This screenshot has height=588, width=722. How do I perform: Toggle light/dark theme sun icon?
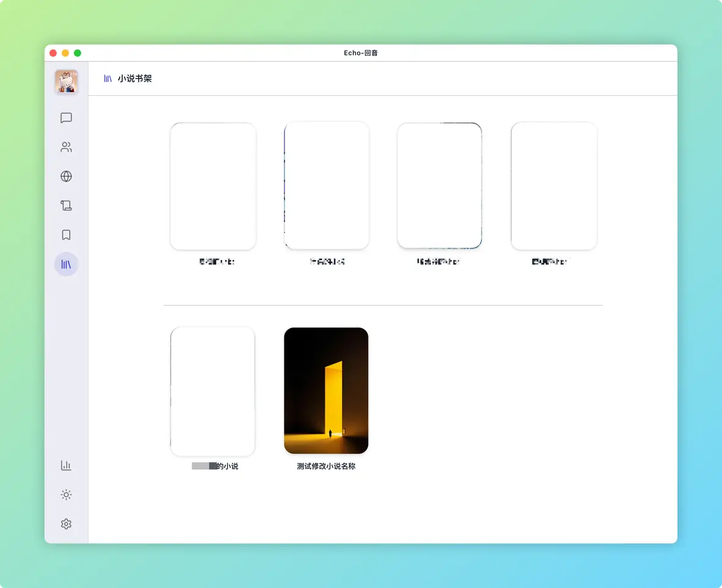click(66, 495)
